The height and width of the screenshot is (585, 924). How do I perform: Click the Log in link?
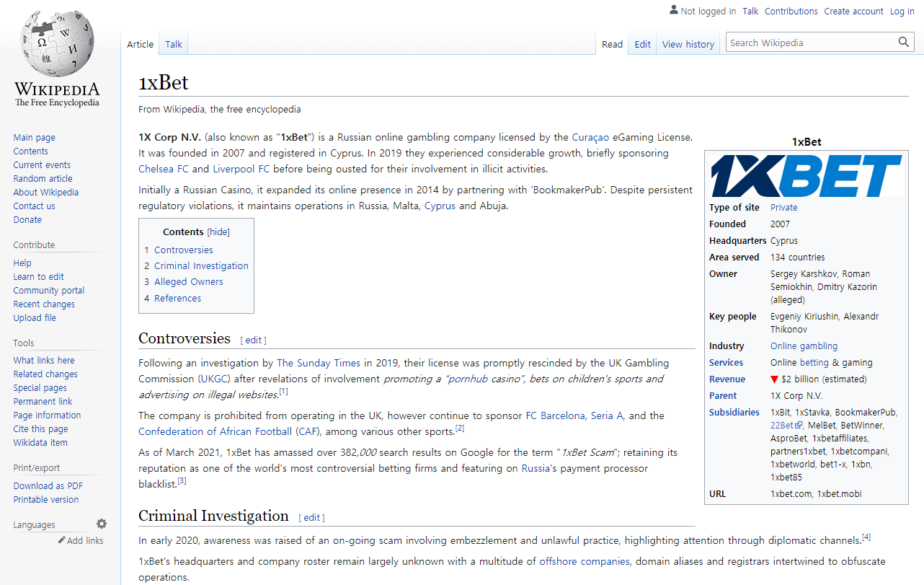[902, 11]
